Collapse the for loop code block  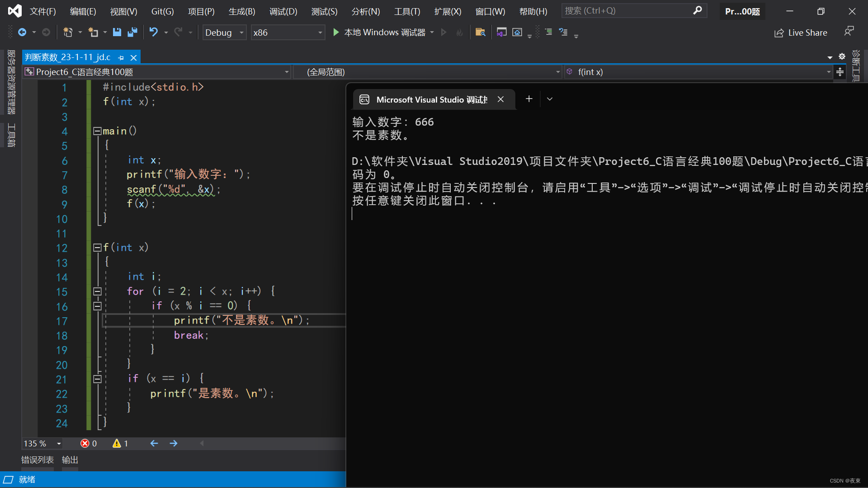click(x=97, y=291)
